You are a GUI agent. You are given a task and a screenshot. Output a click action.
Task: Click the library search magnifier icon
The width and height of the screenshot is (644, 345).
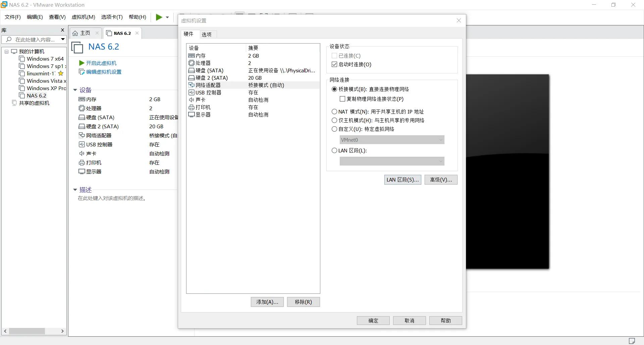9,40
